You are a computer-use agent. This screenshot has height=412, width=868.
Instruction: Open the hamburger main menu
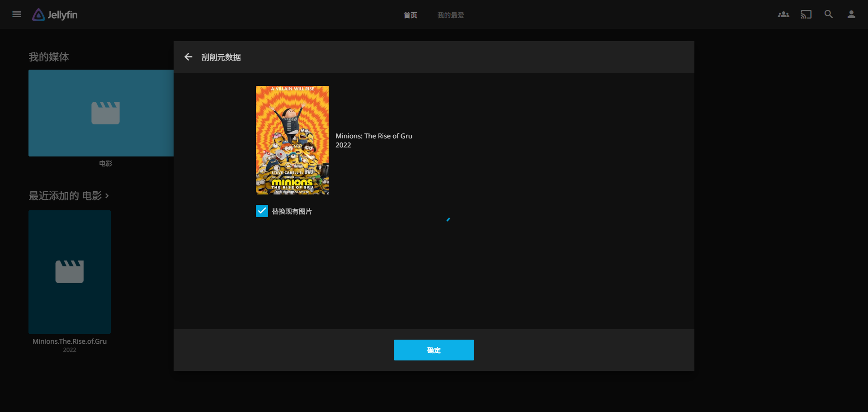pyautogui.click(x=17, y=14)
